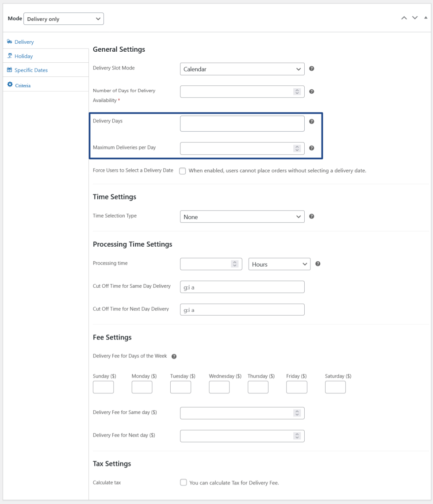Open the Mode dropdown
433x504 pixels.
64,19
